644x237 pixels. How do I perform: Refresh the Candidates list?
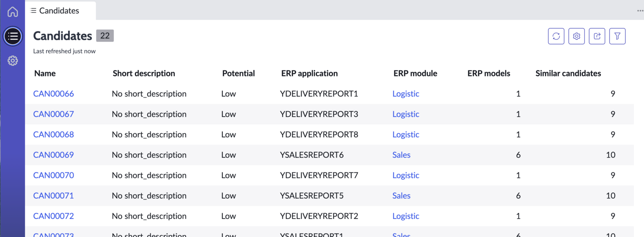click(x=556, y=36)
